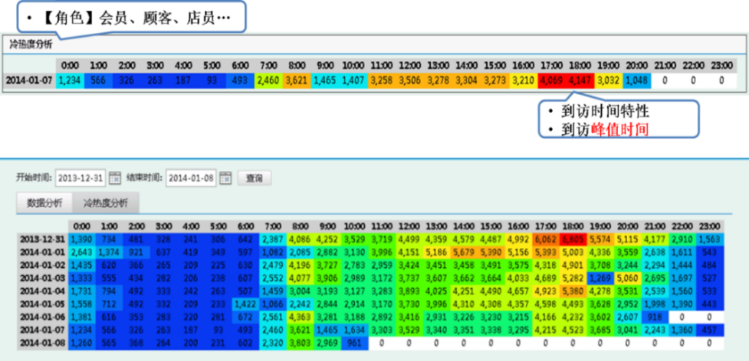Click the 457 cell in the 23:00 column
Screen dimensions: 749x361
[710, 331]
